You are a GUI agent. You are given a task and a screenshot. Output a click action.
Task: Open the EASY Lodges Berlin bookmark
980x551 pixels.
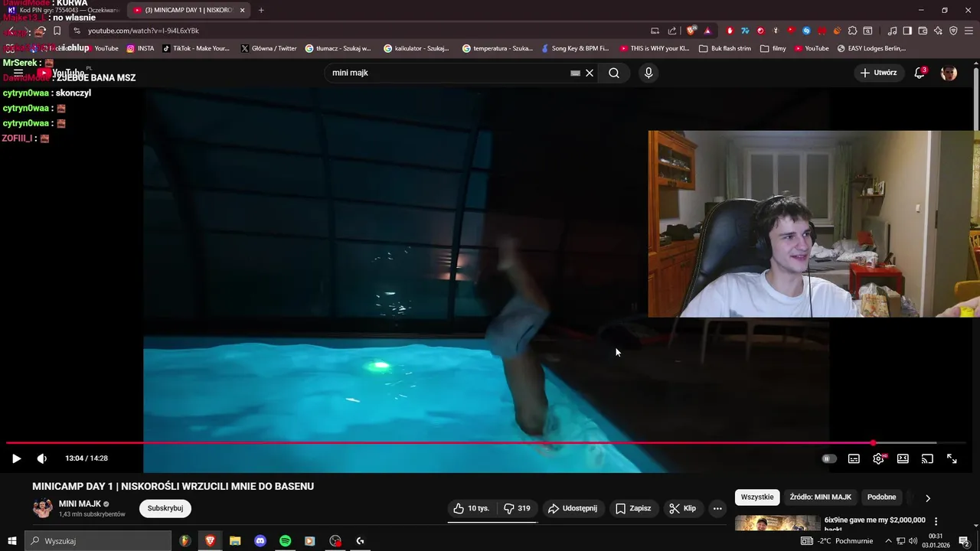click(871, 48)
